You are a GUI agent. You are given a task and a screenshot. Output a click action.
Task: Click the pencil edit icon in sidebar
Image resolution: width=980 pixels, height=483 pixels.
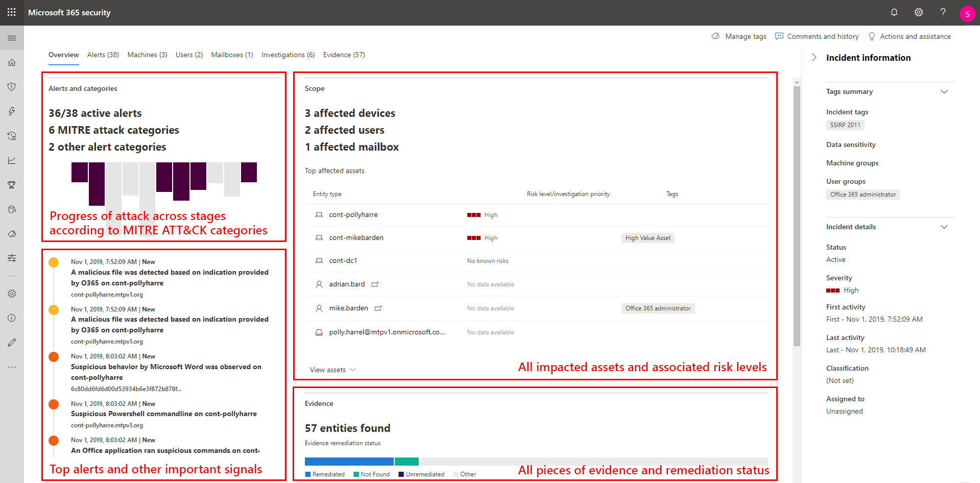point(11,342)
